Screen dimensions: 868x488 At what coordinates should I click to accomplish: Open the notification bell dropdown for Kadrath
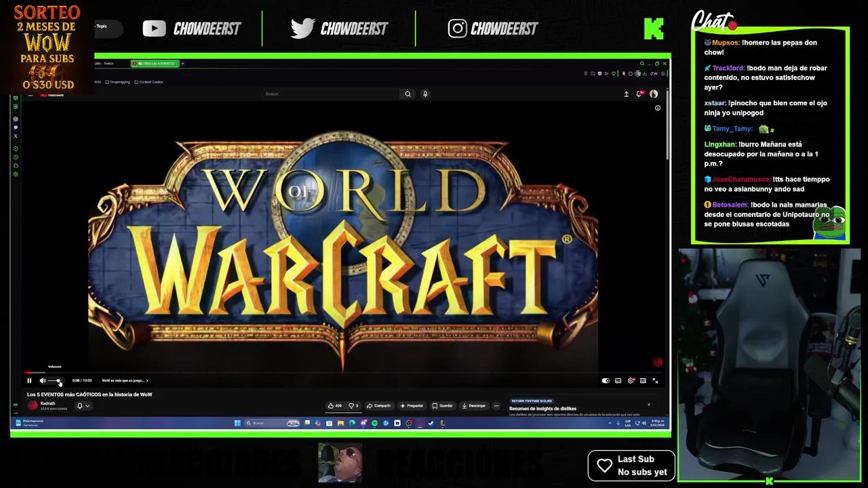click(x=83, y=406)
